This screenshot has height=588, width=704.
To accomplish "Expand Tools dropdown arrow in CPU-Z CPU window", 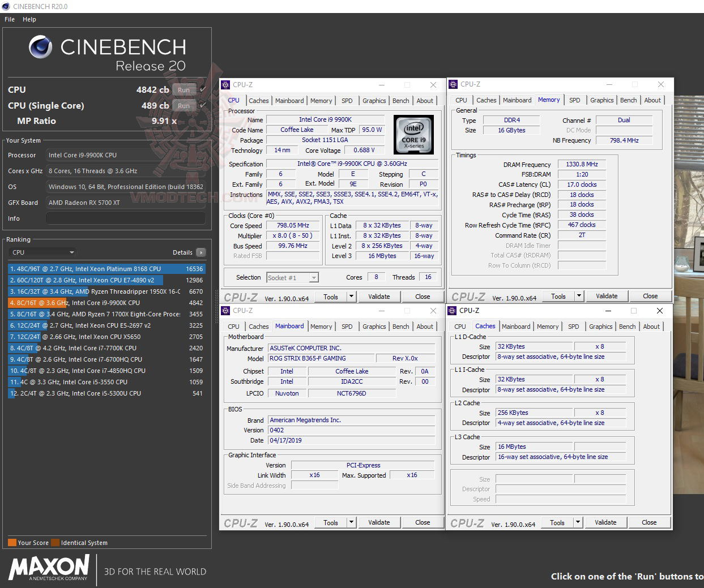I will [351, 297].
